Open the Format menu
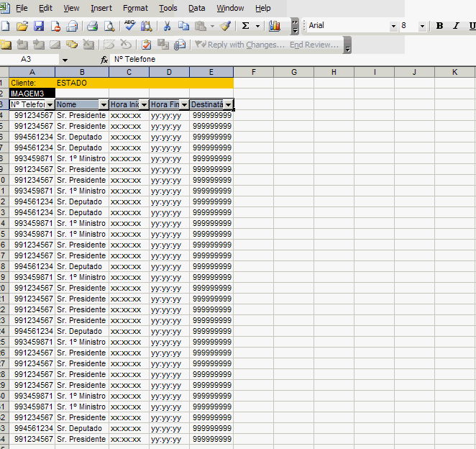 point(135,8)
